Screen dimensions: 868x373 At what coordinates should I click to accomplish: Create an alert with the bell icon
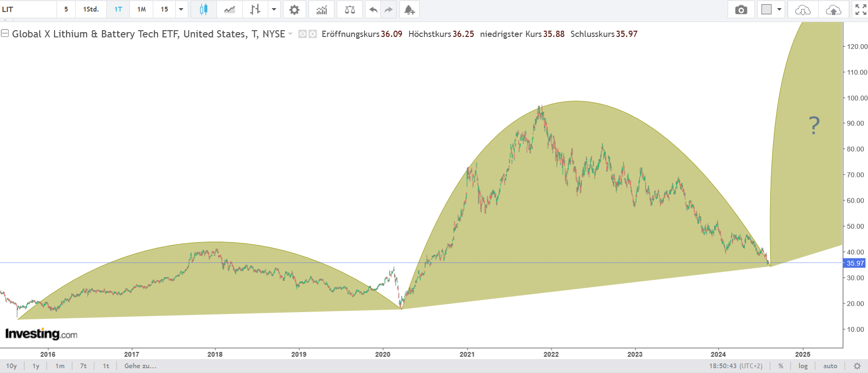(409, 10)
